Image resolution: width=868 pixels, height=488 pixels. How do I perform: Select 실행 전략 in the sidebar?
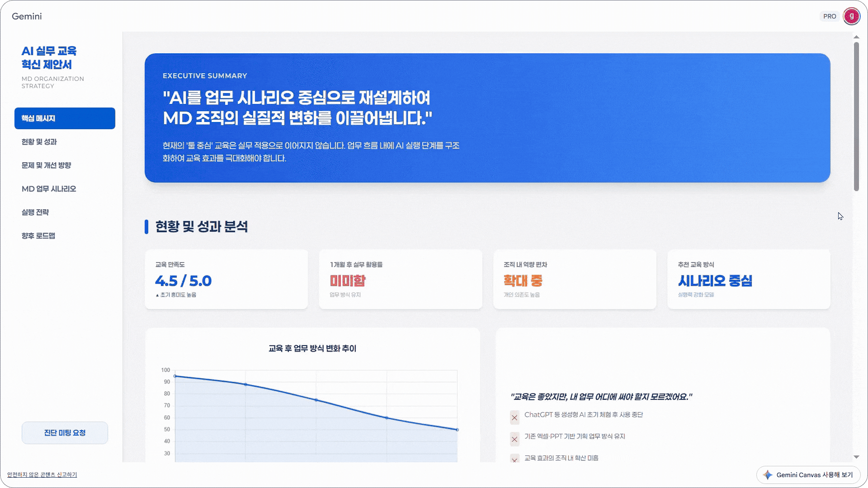click(35, 212)
